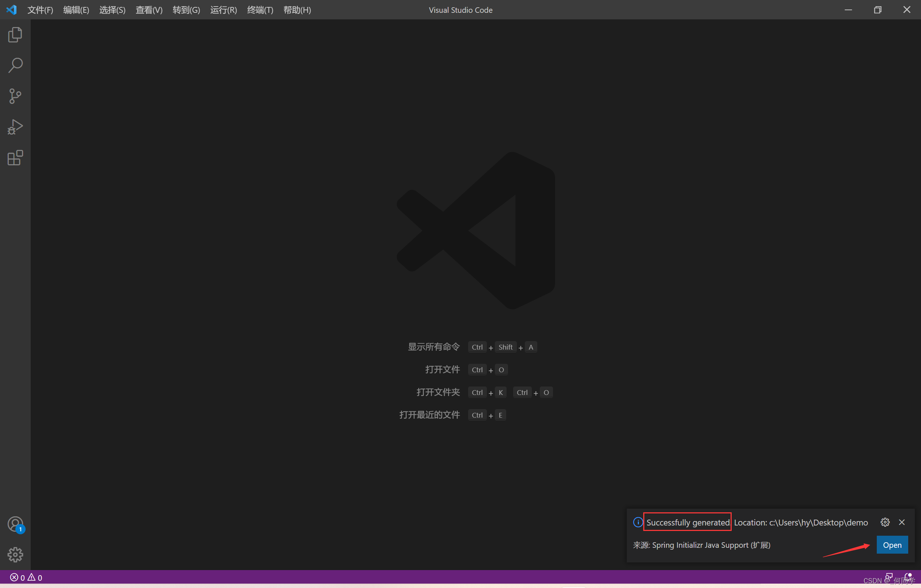Open the Extensions view icon
Screen dimensions: 921x588
tap(15, 158)
